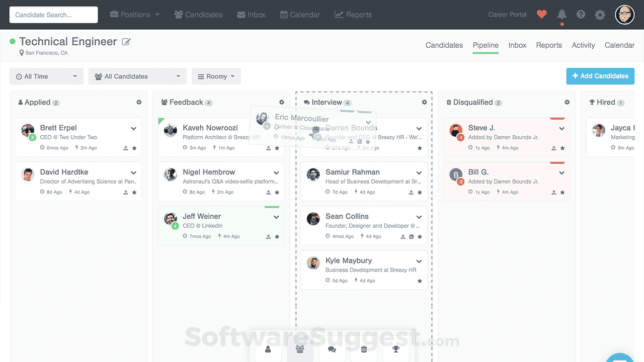644x362 pixels.
Task: Open the Career Portal link
Action: point(507,15)
